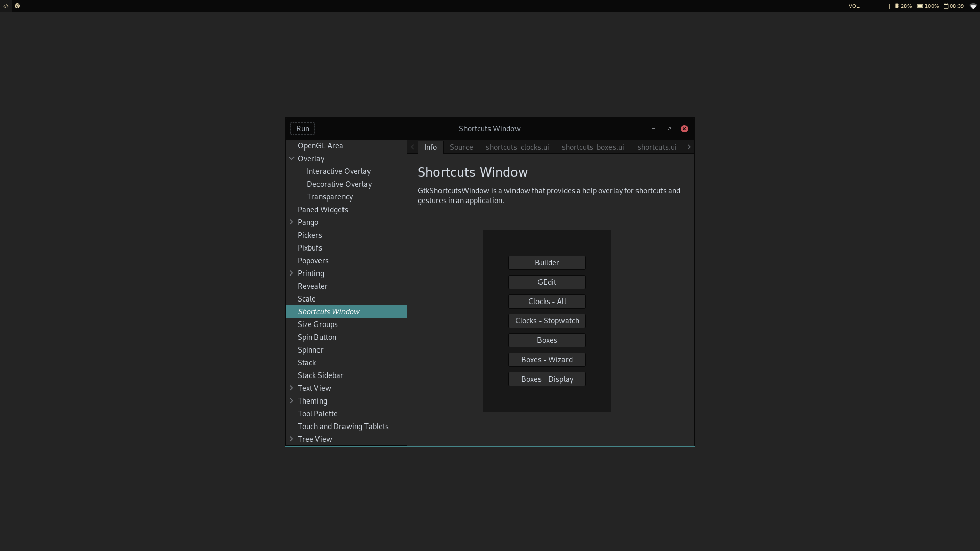The image size is (980, 551).
Task: Click the wifi icon in system tray
Action: (973, 6)
